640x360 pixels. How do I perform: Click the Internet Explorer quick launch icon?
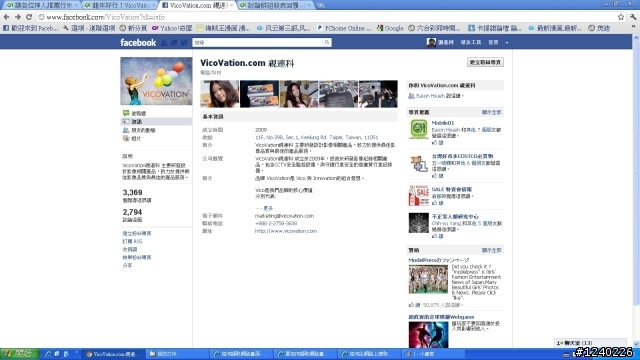pyautogui.click(x=48, y=354)
